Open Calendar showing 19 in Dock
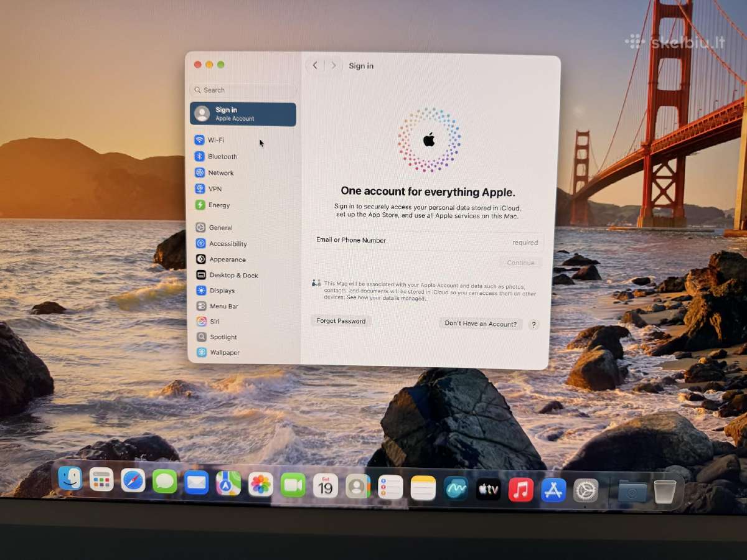The height and width of the screenshot is (560, 747). coord(326,486)
